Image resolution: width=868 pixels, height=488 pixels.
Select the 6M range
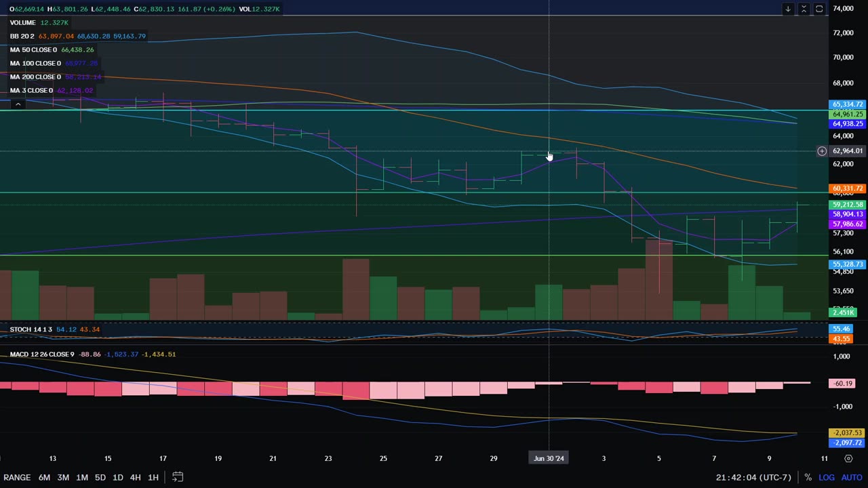point(44,477)
